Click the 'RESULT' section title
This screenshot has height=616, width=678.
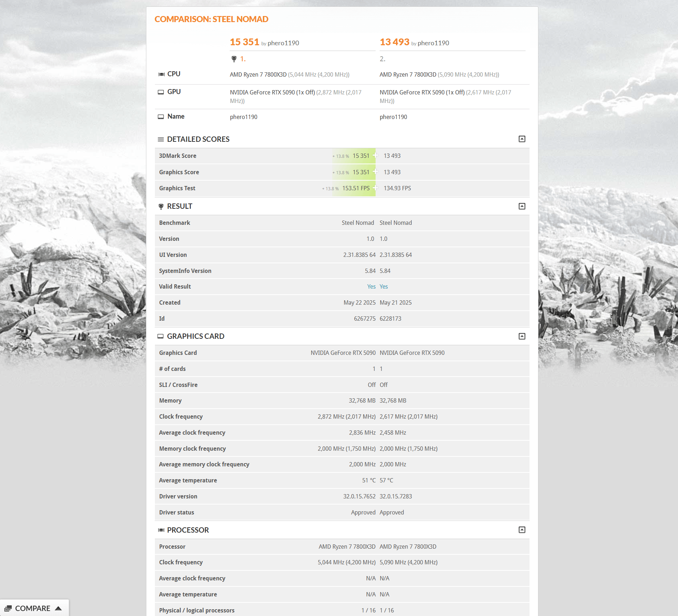tap(179, 206)
